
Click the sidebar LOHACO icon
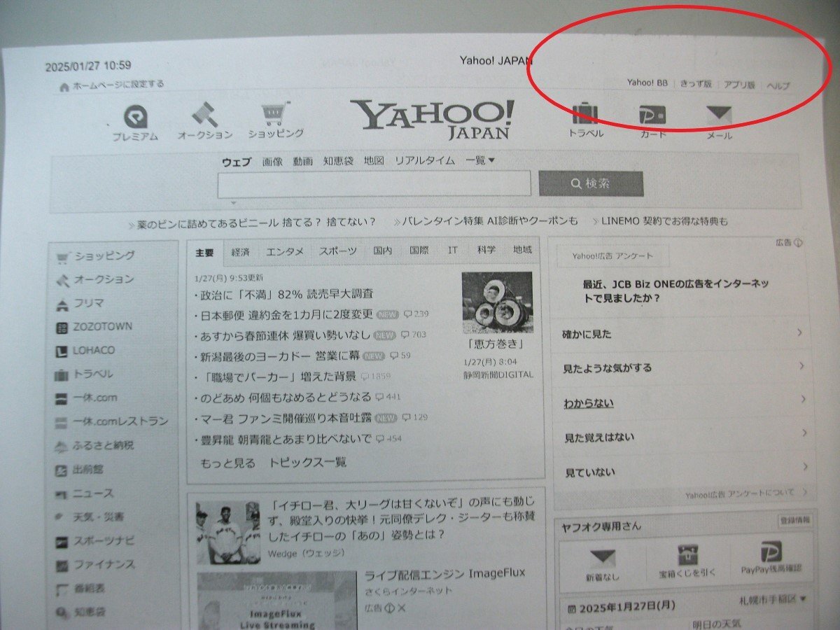(x=61, y=351)
